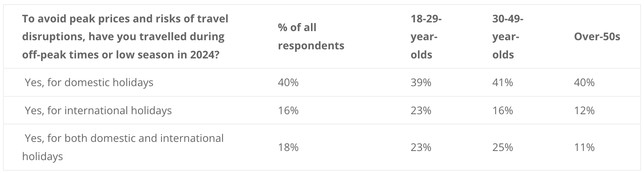The image size is (644, 173).
Task: Click the 12% Over-50s international value
Action: (x=584, y=110)
